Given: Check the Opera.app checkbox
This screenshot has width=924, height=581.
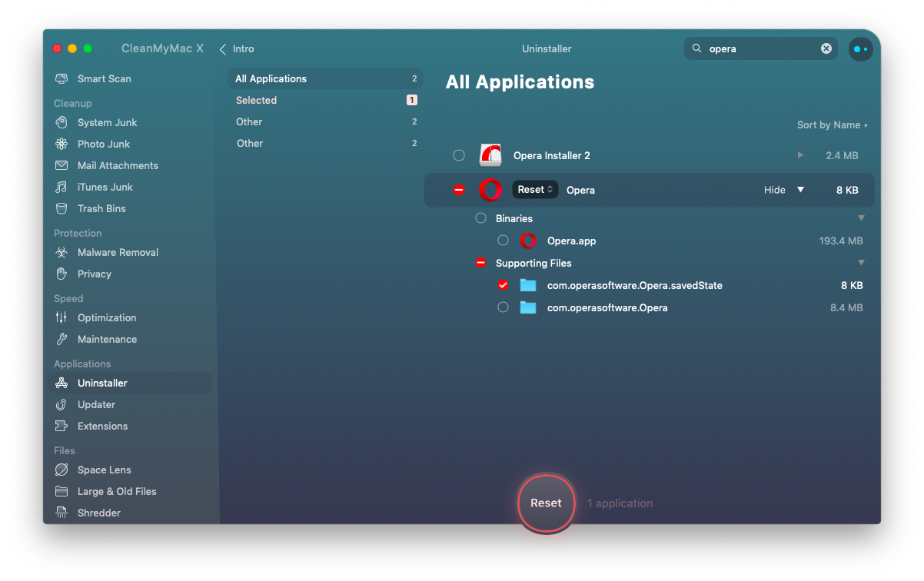Looking at the screenshot, I should coord(504,241).
